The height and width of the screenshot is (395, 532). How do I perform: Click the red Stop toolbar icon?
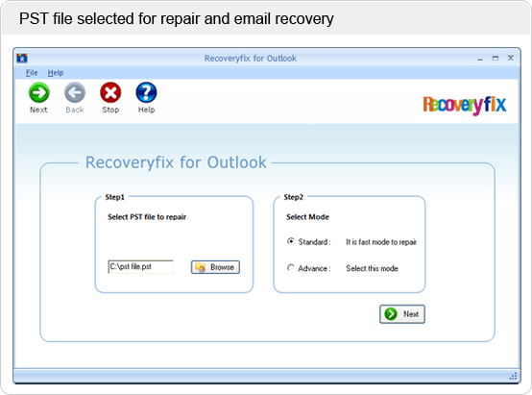tap(110, 92)
